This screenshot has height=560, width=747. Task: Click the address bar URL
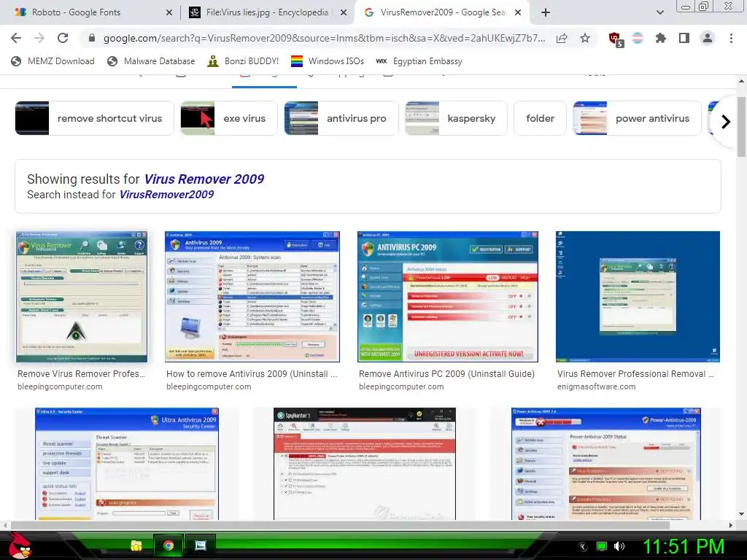[x=324, y=38]
